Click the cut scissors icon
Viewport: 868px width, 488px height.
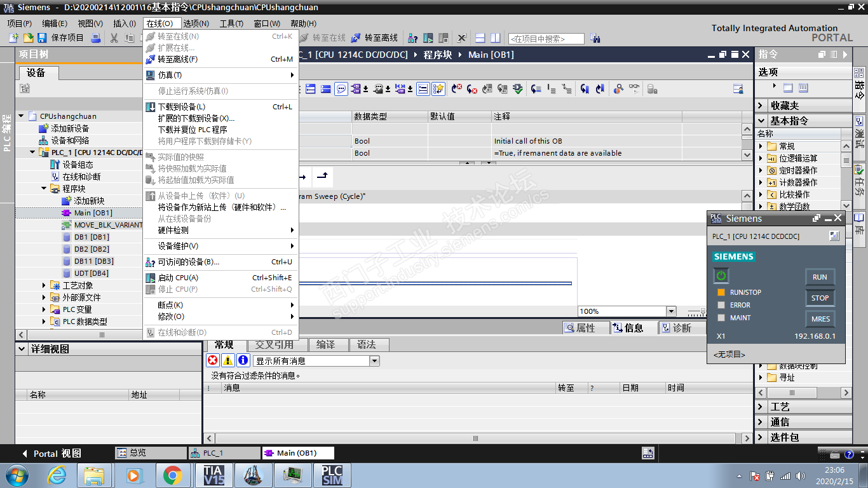pyautogui.click(x=114, y=38)
